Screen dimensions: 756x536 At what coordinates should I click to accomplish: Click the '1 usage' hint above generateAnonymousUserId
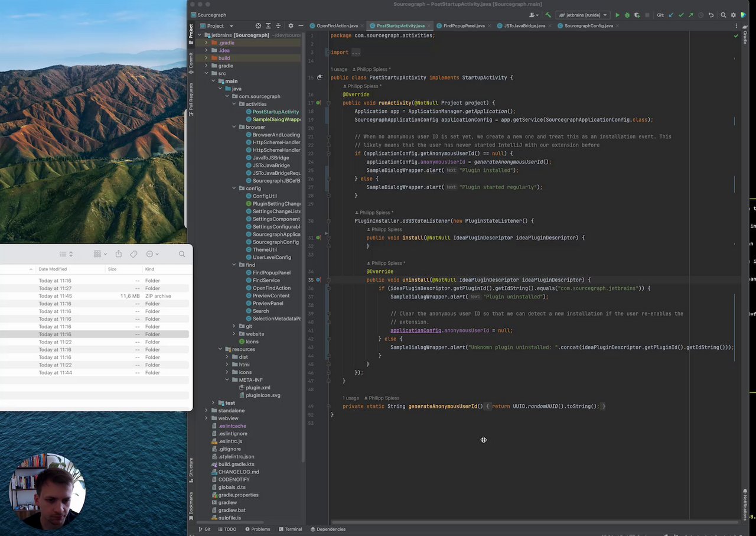(x=351, y=398)
